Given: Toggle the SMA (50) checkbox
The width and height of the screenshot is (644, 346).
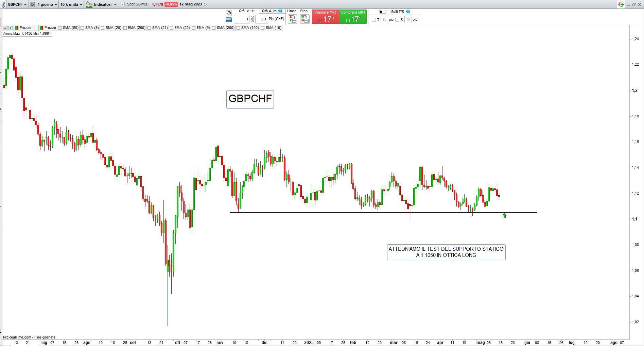Looking at the screenshot, I should click(60, 28).
